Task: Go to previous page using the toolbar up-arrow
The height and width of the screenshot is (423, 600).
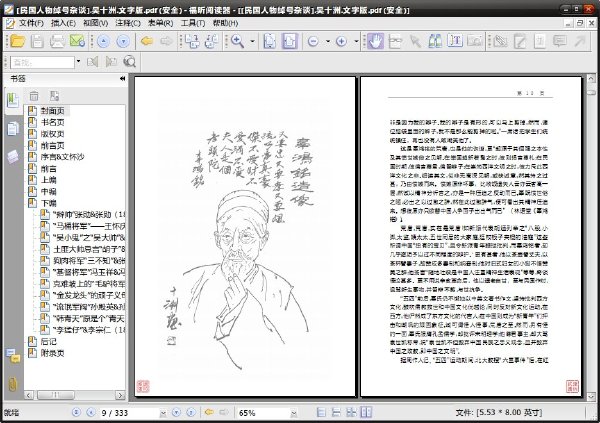Action: point(103,41)
